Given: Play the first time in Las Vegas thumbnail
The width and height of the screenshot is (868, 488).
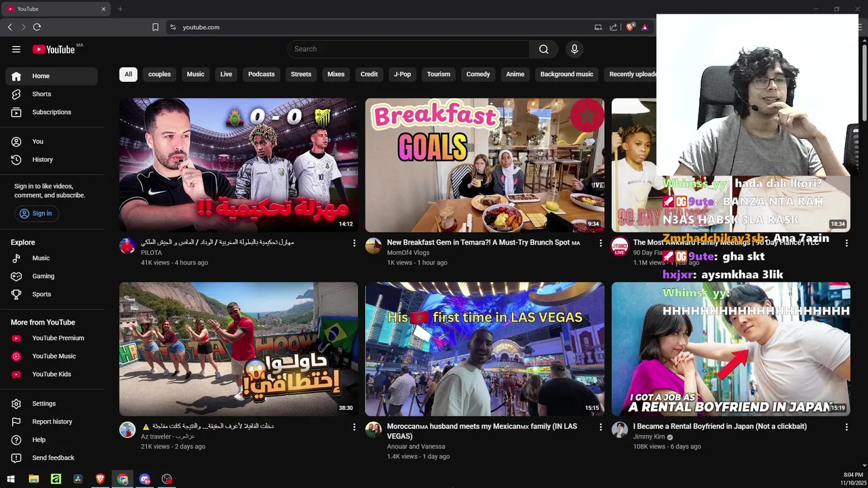Looking at the screenshot, I should pos(485,349).
